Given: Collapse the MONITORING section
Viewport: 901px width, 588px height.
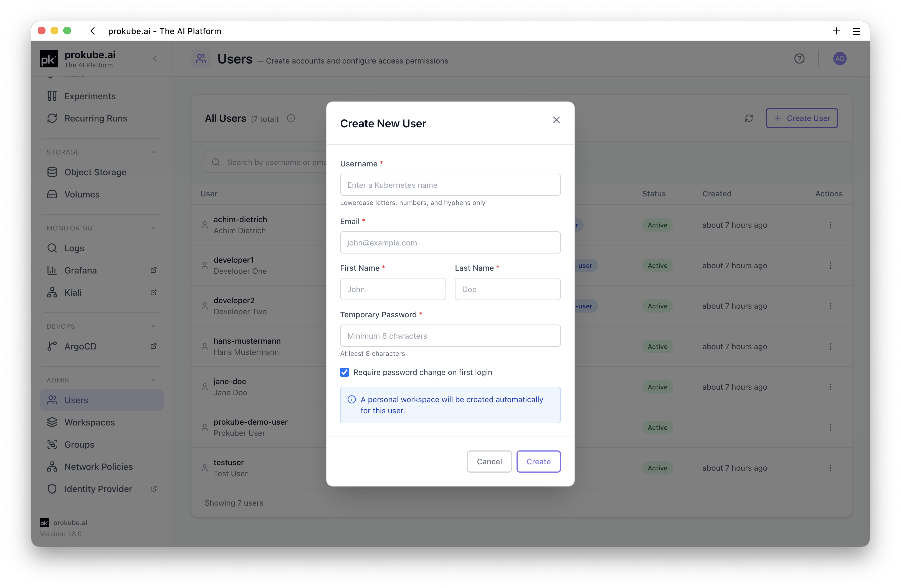Looking at the screenshot, I should click(x=154, y=228).
